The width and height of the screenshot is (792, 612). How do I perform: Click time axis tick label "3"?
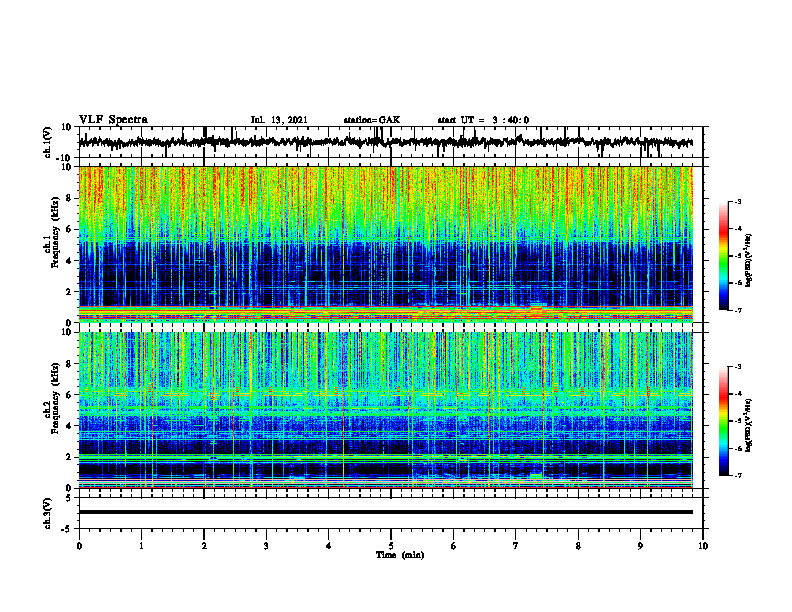coord(266,546)
